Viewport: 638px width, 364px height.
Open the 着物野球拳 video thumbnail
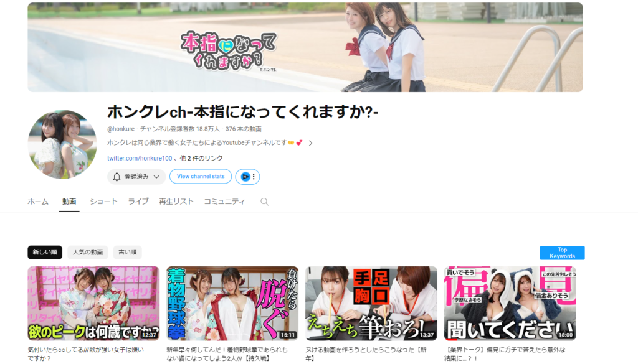coord(232,303)
